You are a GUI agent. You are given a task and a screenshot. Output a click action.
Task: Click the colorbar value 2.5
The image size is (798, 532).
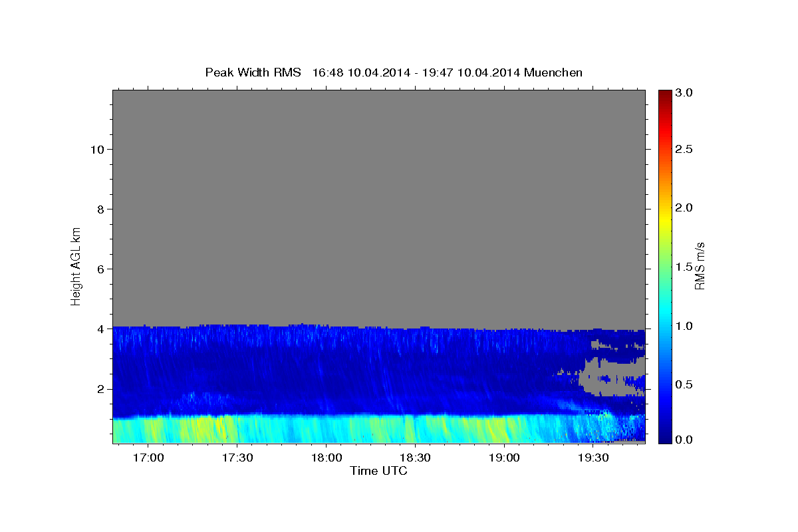(x=684, y=149)
